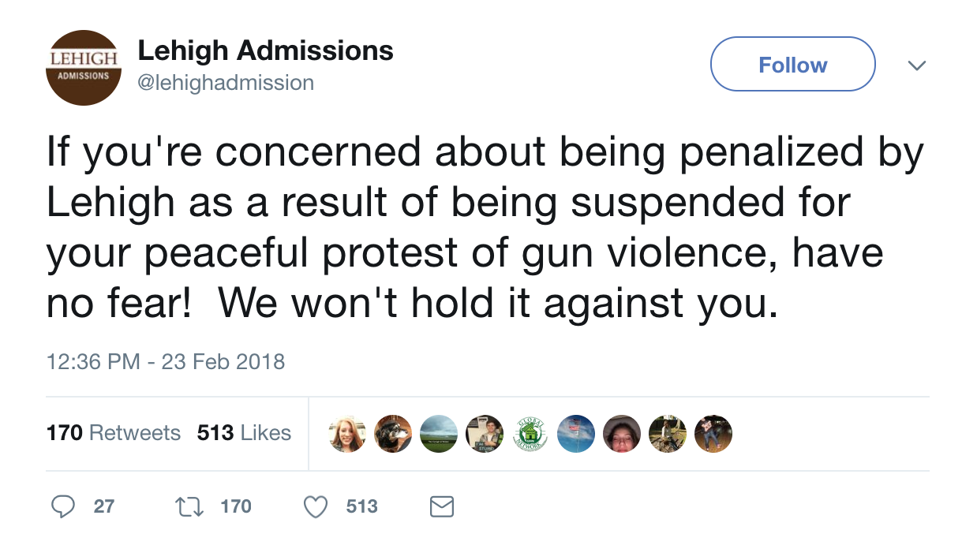Open the dog avatar among the likers
This screenshot has width=977, height=560.
pyautogui.click(x=393, y=433)
